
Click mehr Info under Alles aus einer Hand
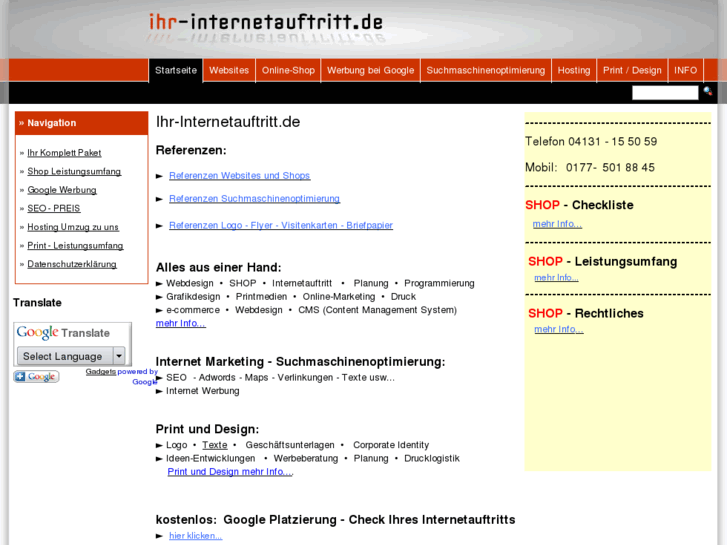[180, 323]
